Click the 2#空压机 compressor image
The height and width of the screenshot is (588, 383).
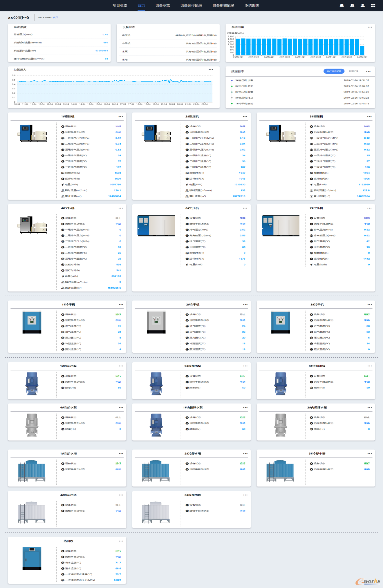(157, 133)
